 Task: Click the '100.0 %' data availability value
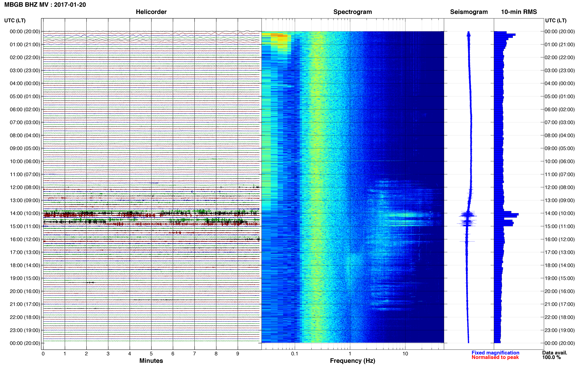click(x=551, y=357)
